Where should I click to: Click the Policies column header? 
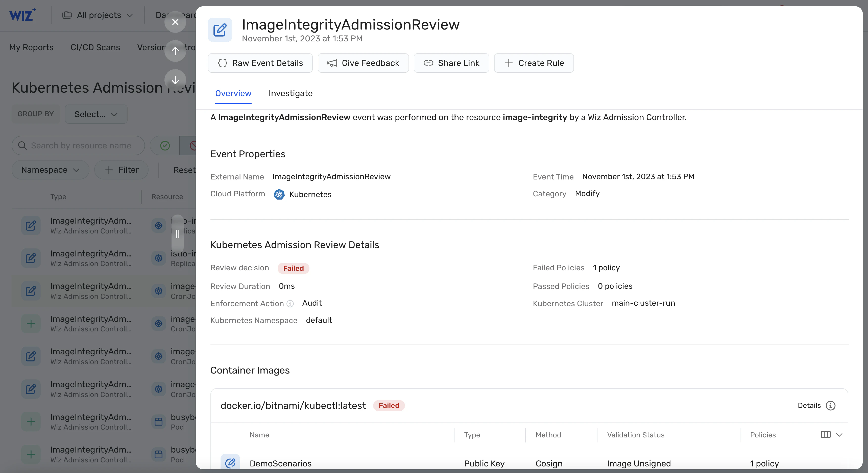coord(763,435)
